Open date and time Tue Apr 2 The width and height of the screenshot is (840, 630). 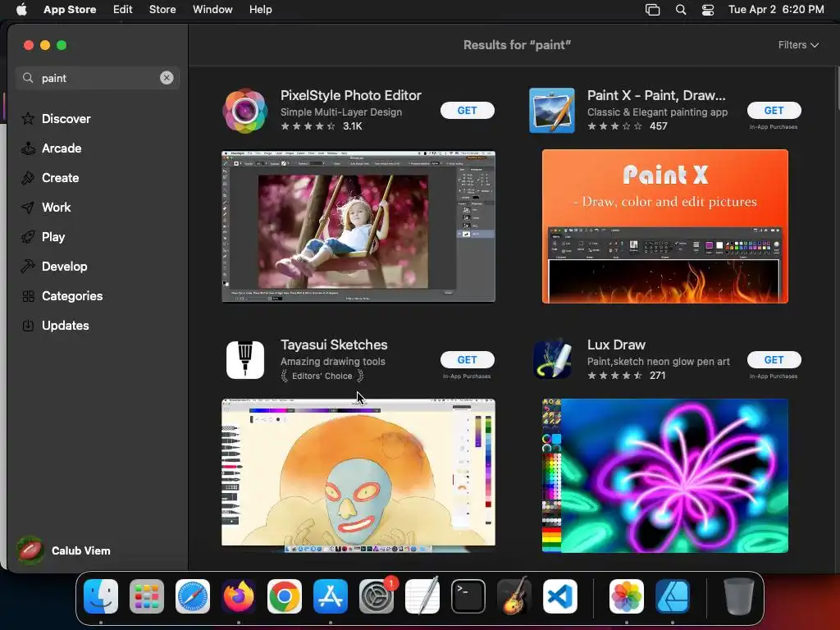[x=776, y=10]
